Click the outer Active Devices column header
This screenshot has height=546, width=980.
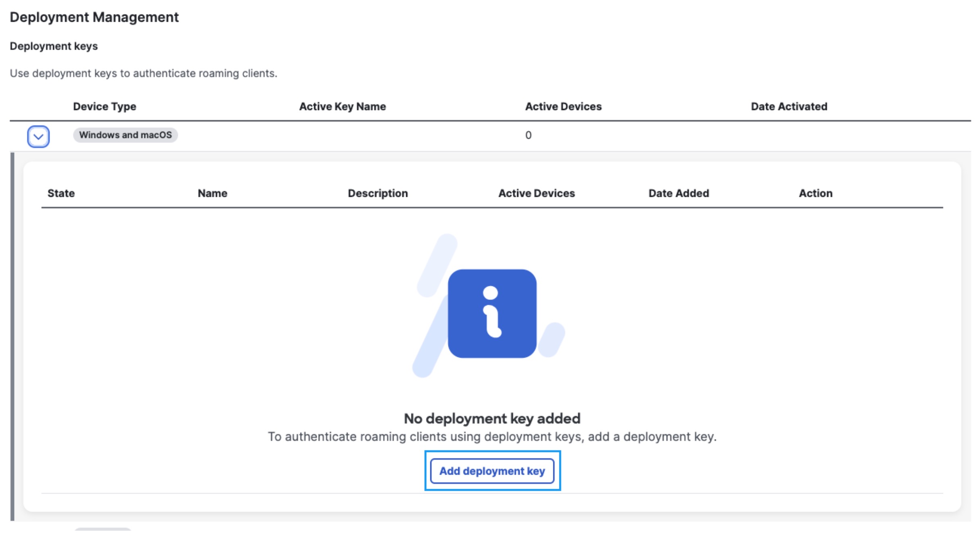[x=563, y=106]
